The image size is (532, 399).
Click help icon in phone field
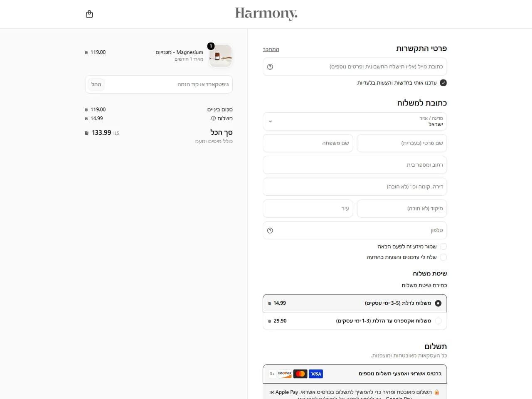pos(270,231)
